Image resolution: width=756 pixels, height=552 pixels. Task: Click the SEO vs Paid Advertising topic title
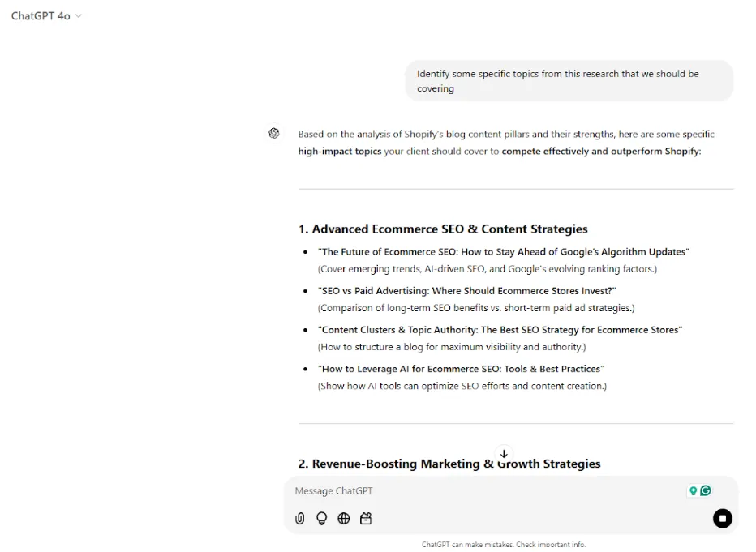pos(467,291)
